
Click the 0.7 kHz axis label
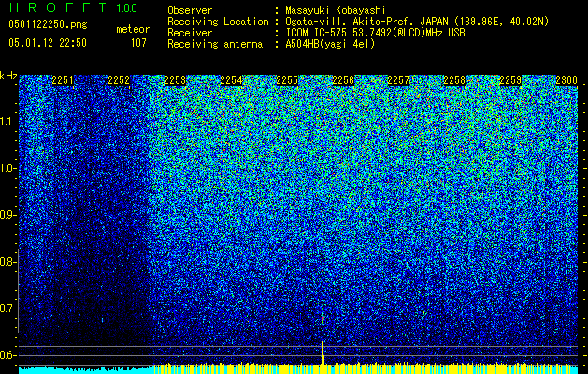pyautogui.click(x=7, y=309)
